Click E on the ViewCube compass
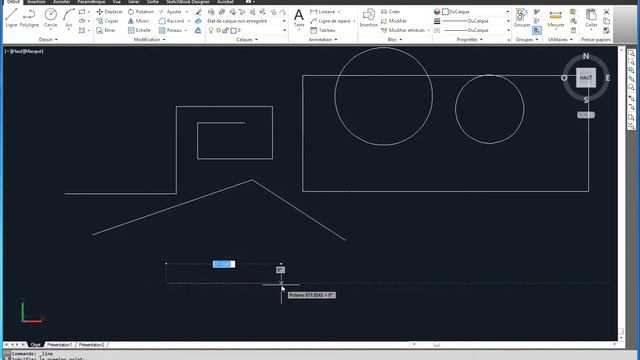 point(608,78)
